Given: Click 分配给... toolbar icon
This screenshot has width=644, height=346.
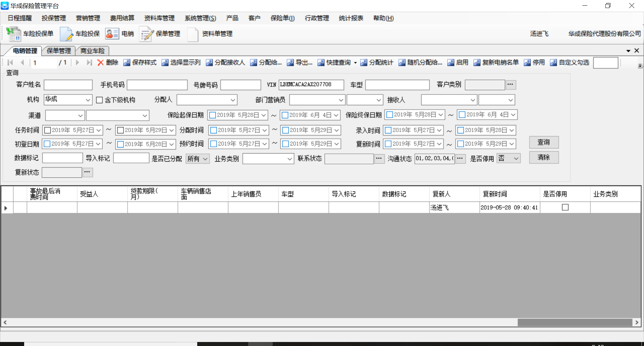Looking at the screenshot, I should pos(254,63).
